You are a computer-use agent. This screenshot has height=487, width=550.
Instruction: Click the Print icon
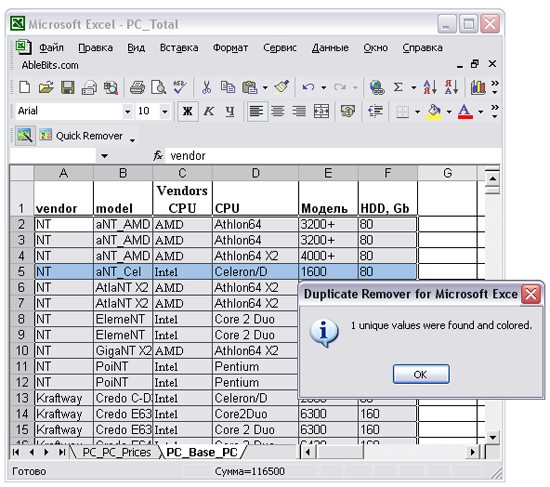click(137, 87)
